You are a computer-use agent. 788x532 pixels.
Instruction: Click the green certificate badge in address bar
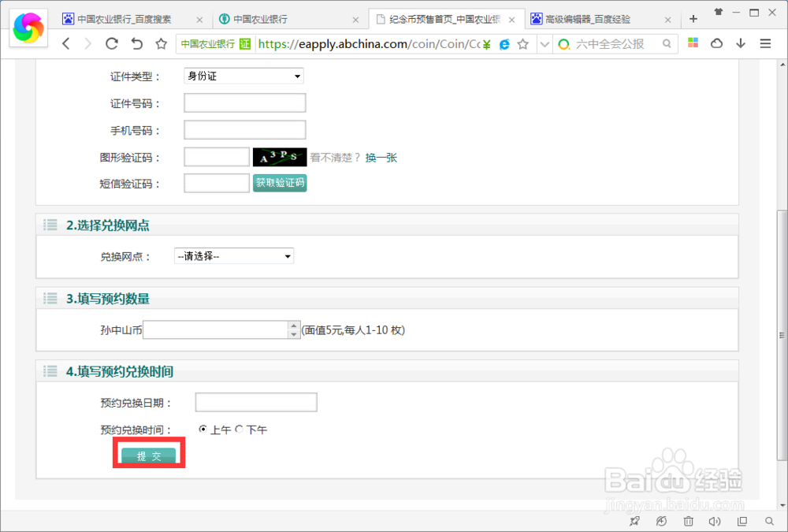(245, 44)
